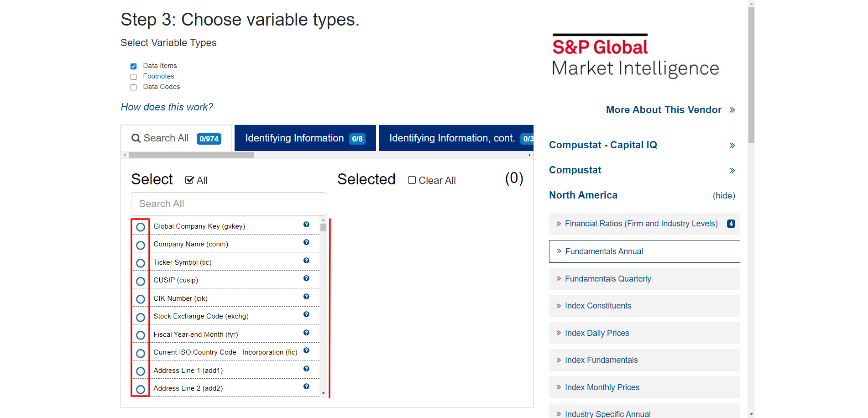Image resolution: width=868 pixels, height=418 pixels.
Task: Enable the Data Codes checkbox
Action: click(x=134, y=87)
